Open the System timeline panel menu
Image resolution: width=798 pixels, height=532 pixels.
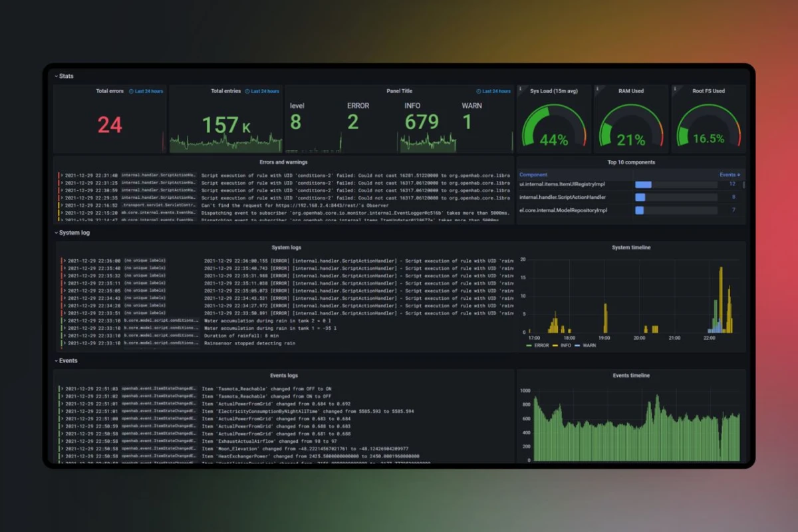[x=631, y=247]
